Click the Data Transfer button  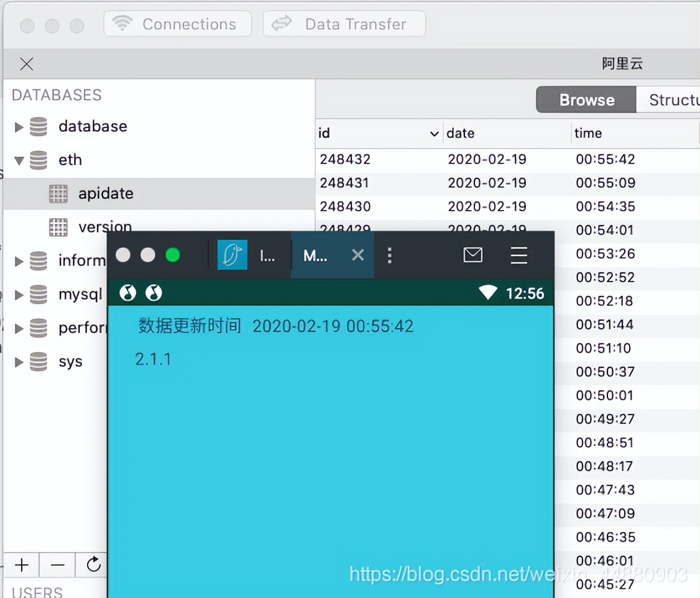(344, 24)
